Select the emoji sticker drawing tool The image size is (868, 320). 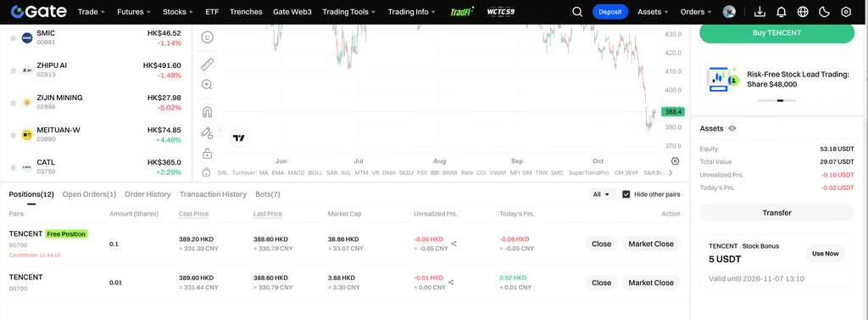click(207, 37)
